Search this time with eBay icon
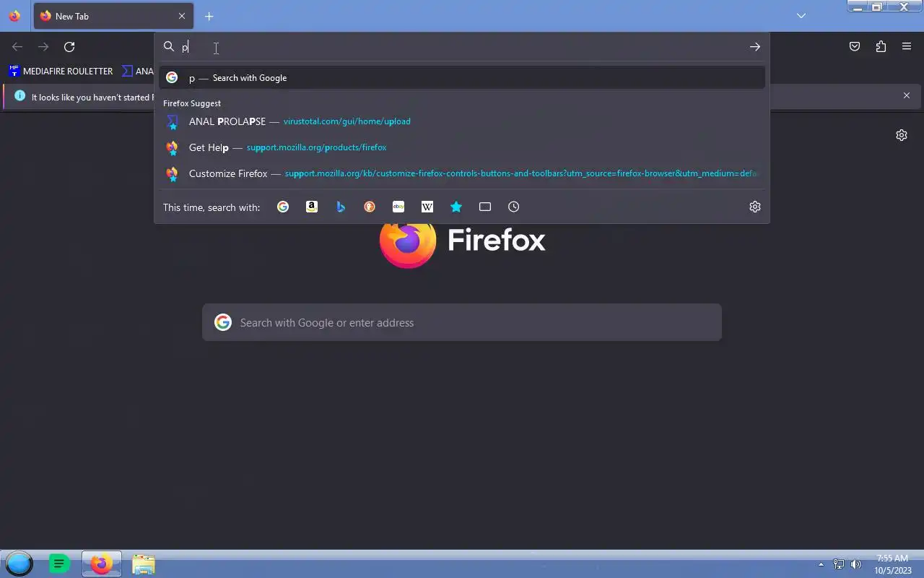Viewport: 924px width, 578px height. coord(398,207)
